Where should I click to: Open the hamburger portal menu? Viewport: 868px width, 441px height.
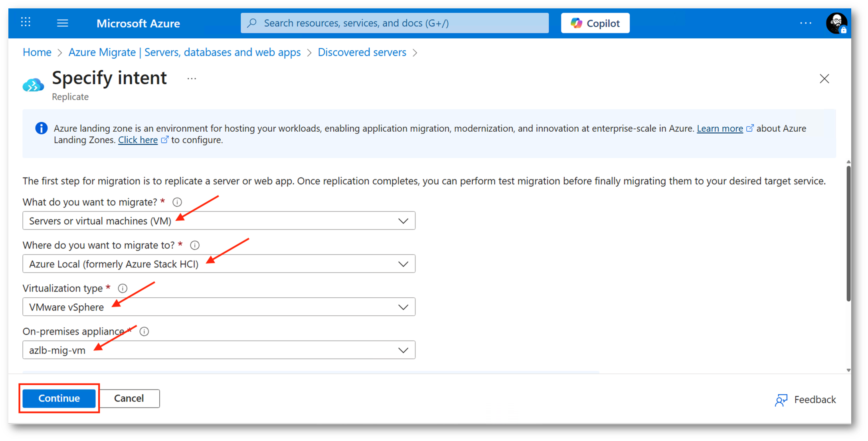click(x=63, y=23)
